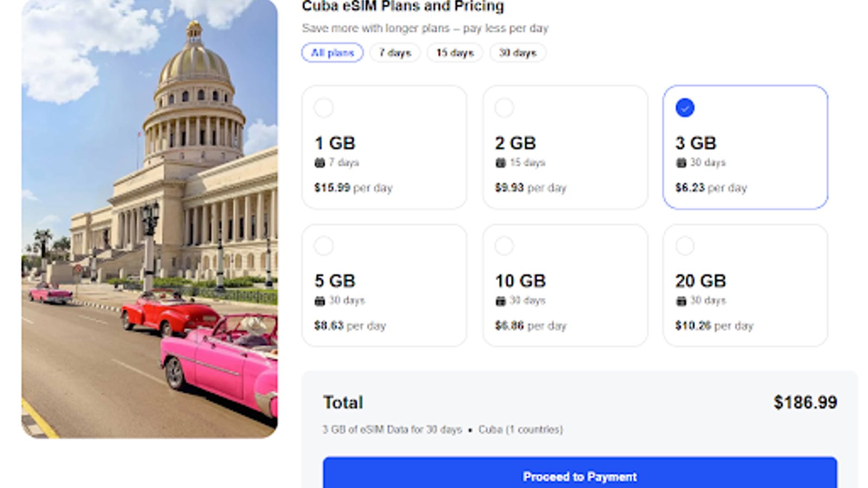Click the calendar icon on the 20 GB plan

681,301
